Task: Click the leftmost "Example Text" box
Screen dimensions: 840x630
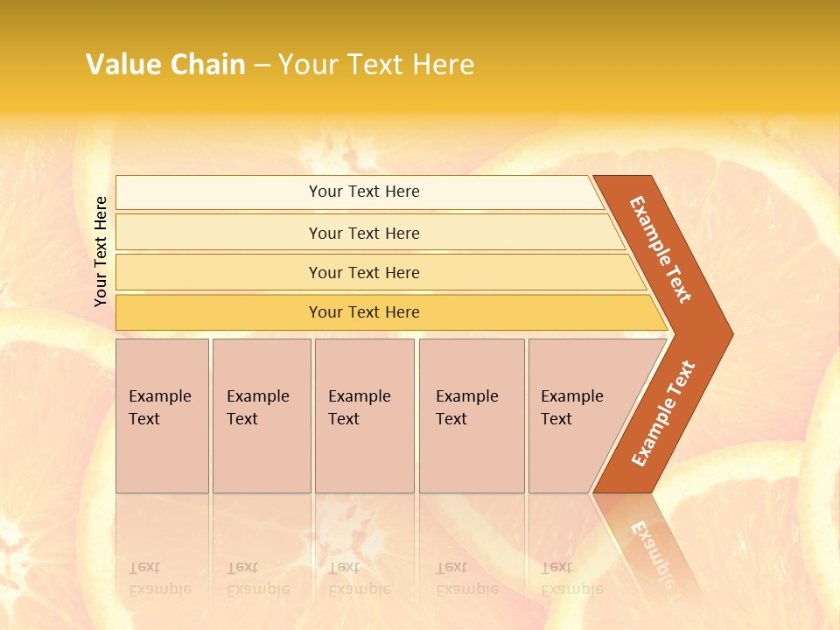Action: pos(162,416)
